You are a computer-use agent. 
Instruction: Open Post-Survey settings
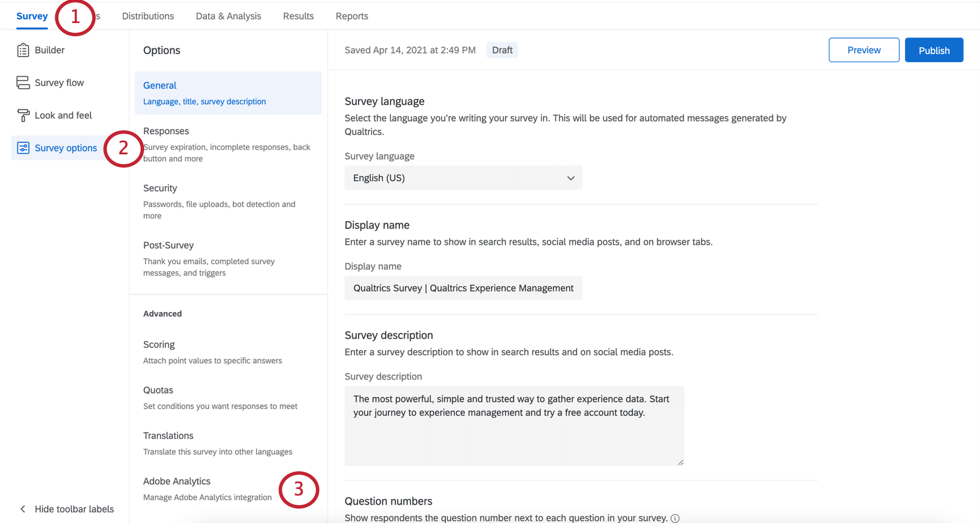point(168,245)
